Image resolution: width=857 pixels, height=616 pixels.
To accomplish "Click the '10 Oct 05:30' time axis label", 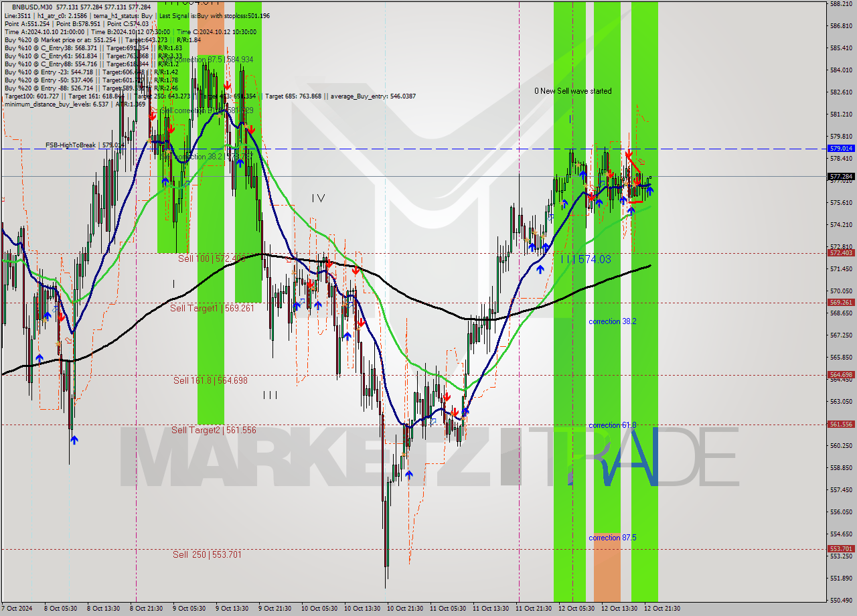I will click(x=318, y=609).
